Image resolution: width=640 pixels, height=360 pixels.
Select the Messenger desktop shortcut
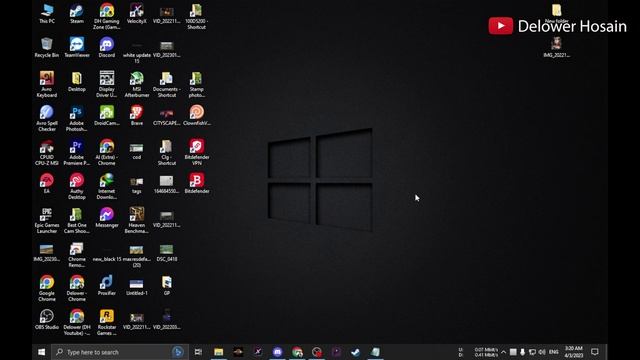107,217
